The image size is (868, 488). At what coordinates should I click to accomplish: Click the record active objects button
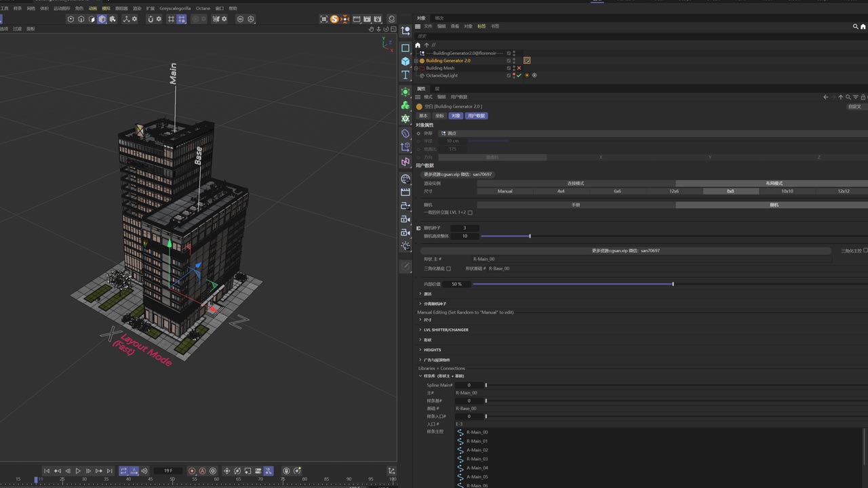coord(192,471)
